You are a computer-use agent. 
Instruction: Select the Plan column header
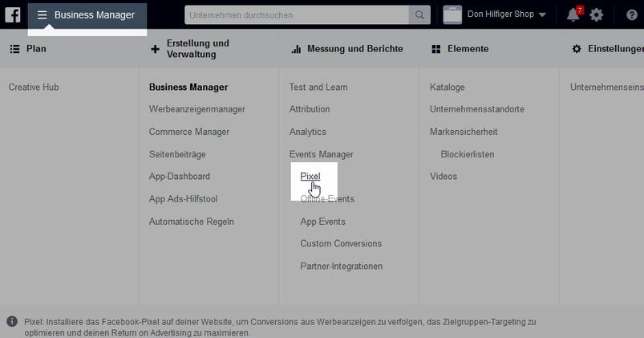[x=36, y=49]
